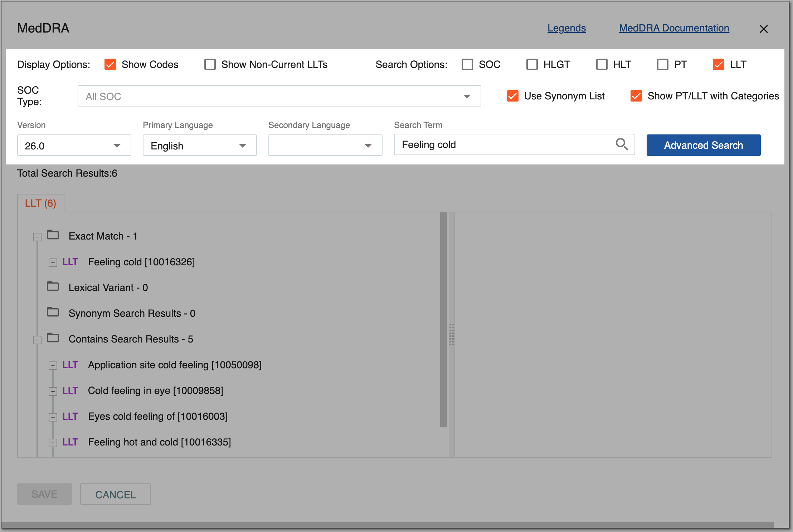
Task: Select Cold feeling in eye [10009858]
Action: click(156, 391)
